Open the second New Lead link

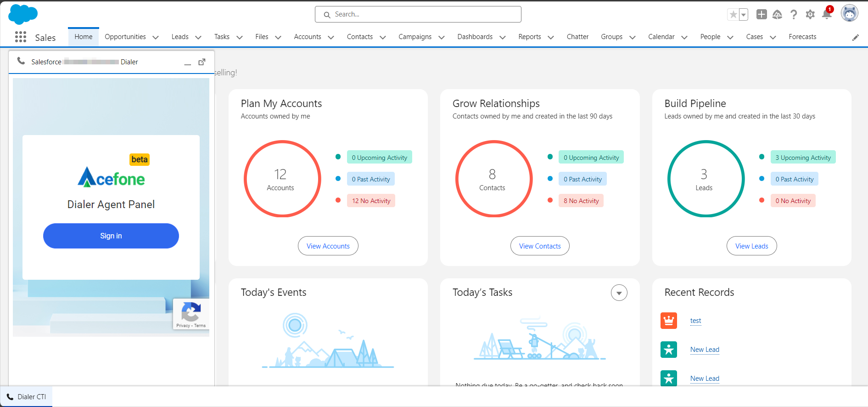pos(705,379)
